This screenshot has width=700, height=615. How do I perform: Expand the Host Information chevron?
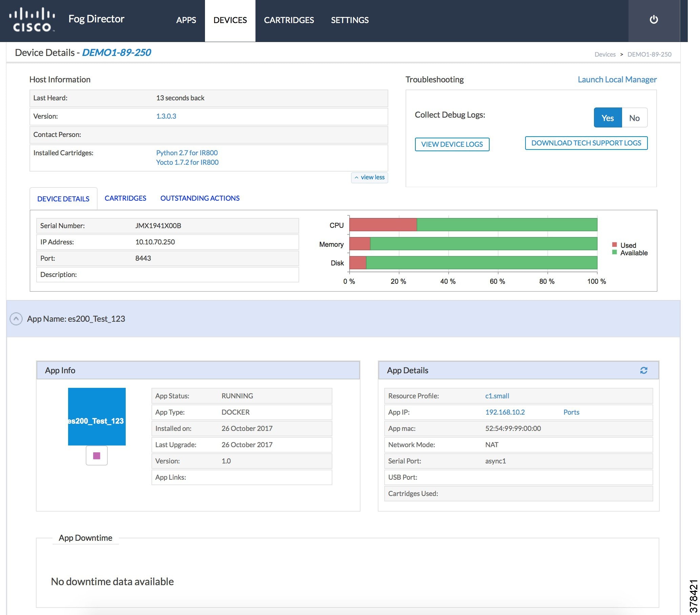coord(356,177)
